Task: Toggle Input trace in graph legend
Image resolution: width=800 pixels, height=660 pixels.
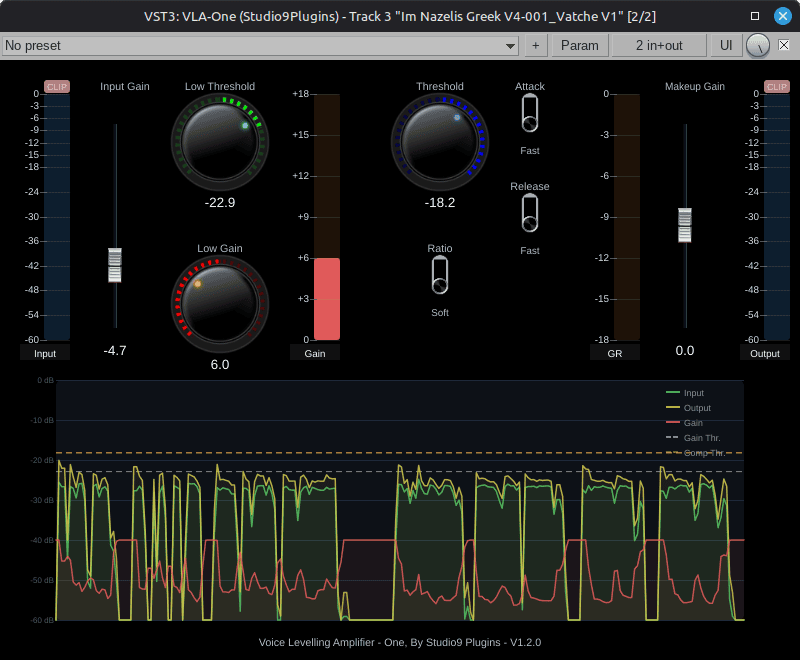Action: pyautogui.click(x=685, y=393)
